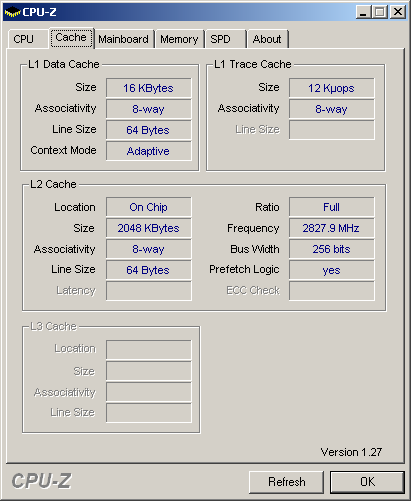Click the L2 Size 2048 KBytes field
411x501 pixels.
[149, 228]
